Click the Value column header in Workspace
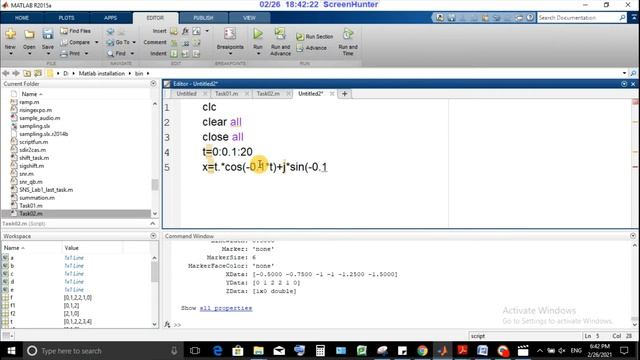The image size is (640, 360). click(x=71, y=248)
